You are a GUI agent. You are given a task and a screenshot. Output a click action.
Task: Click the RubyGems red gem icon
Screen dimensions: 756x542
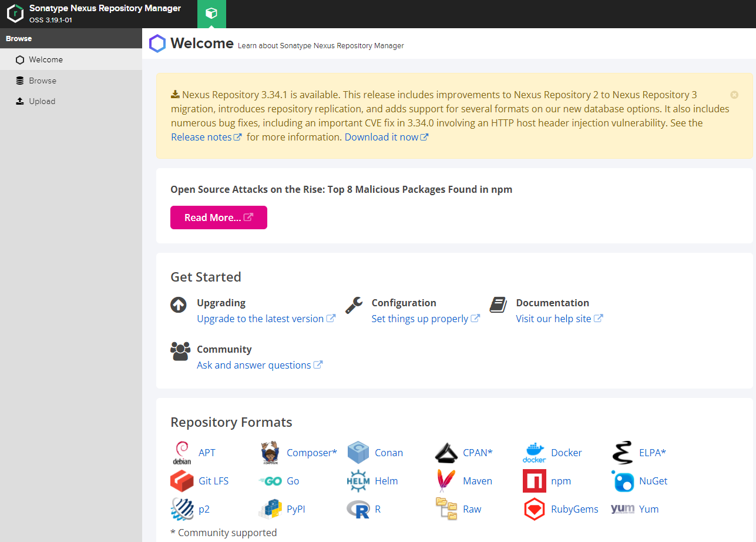534,509
